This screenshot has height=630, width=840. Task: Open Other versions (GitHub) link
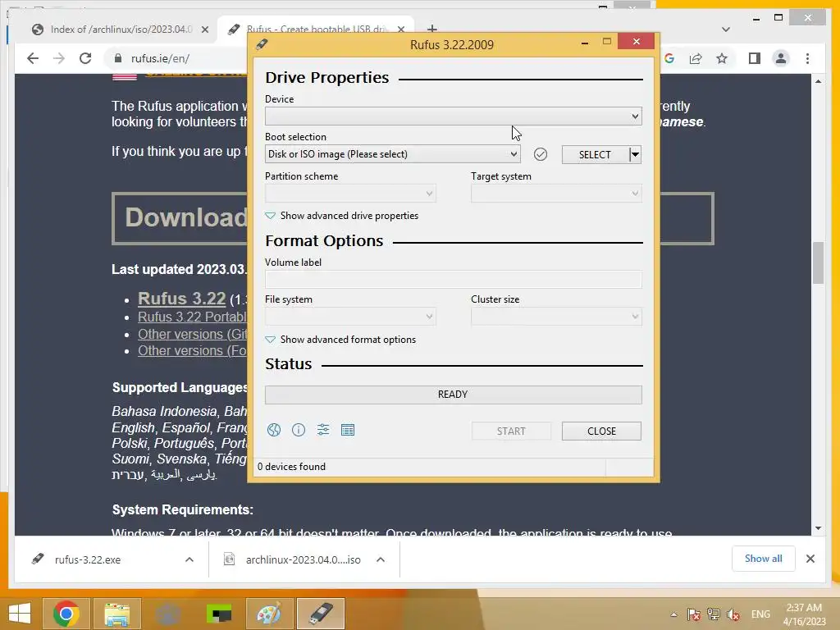point(192,335)
